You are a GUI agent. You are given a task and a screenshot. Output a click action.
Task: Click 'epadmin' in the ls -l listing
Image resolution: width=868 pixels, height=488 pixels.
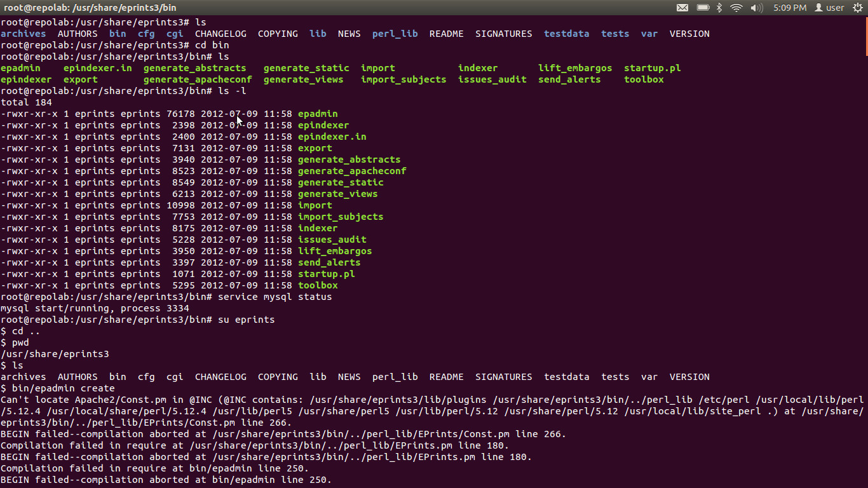click(x=318, y=114)
